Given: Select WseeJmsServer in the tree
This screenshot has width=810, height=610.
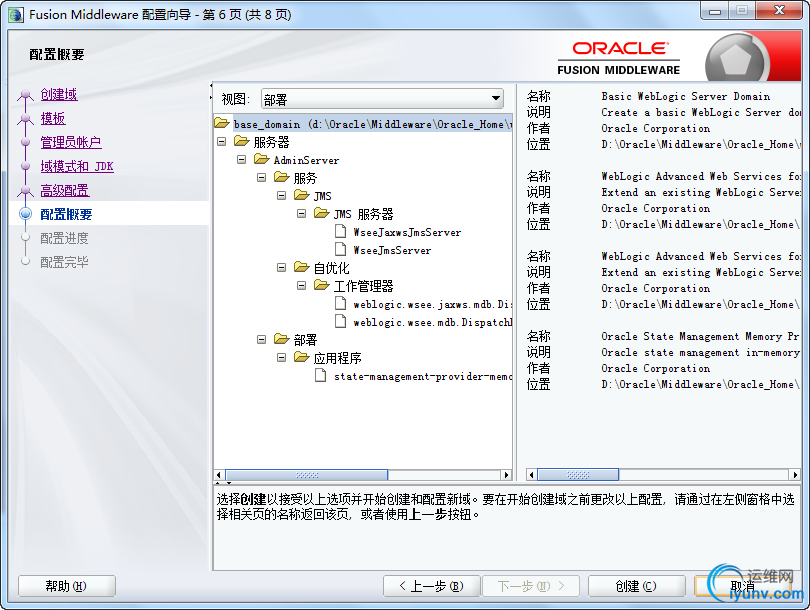Looking at the screenshot, I should tap(392, 251).
